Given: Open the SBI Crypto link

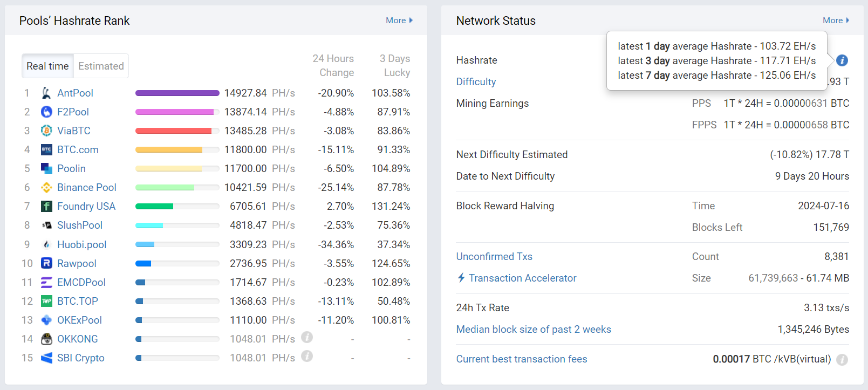Looking at the screenshot, I should pos(81,358).
